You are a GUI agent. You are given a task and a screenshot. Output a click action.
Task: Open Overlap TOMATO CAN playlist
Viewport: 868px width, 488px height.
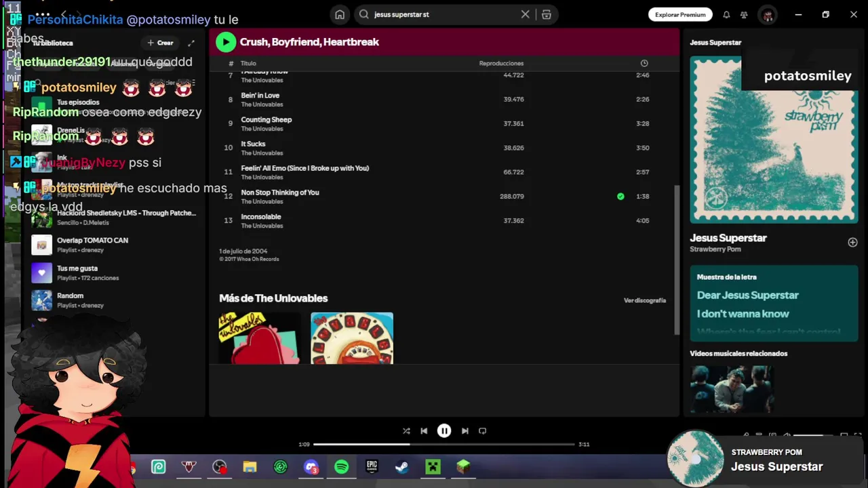(x=115, y=245)
